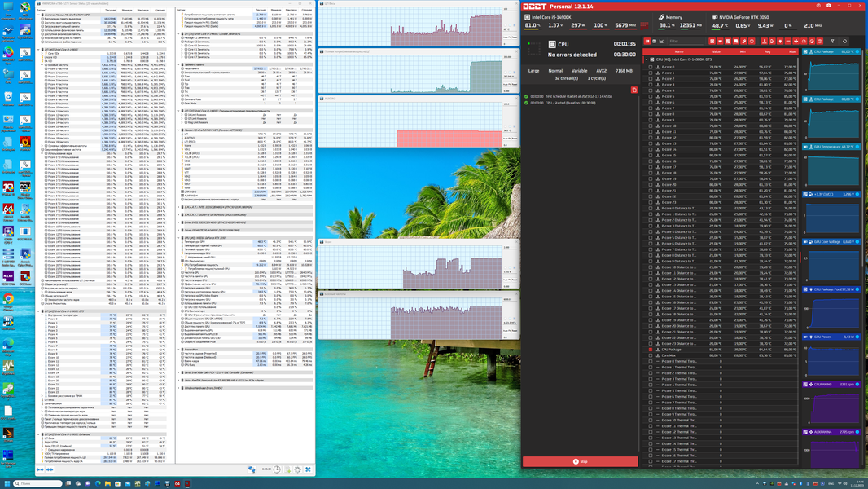Reset sensor statistics with circular arrow icon

tap(844, 41)
